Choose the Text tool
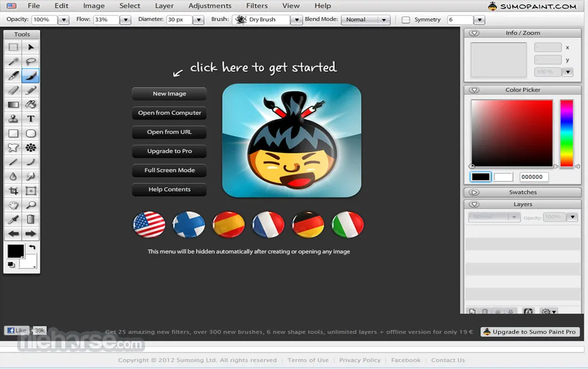Image resolution: width=588 pixels, height=369 pixels. pos(31,119)
